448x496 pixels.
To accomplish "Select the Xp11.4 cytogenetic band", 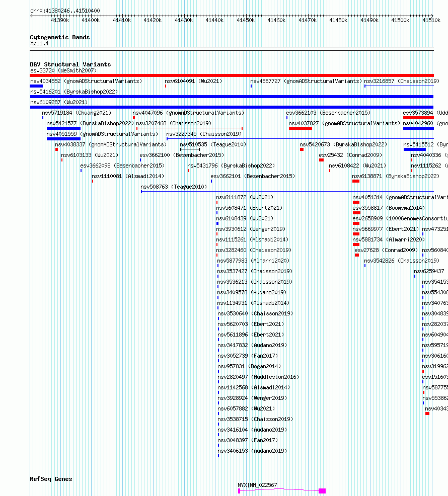I will tap(39, 44).
